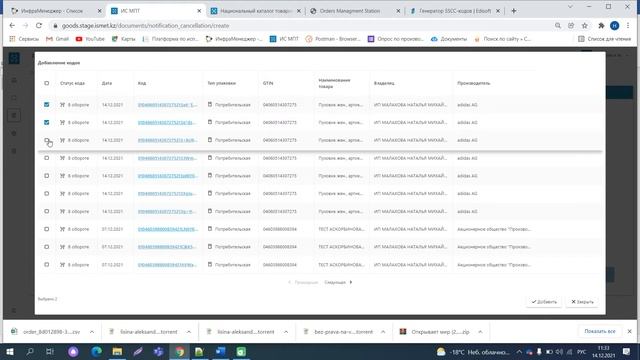Tick checkbox of first 07.12.2021 row
The width and height of the screenshot is (640, 360).
(x=47, y=229)
